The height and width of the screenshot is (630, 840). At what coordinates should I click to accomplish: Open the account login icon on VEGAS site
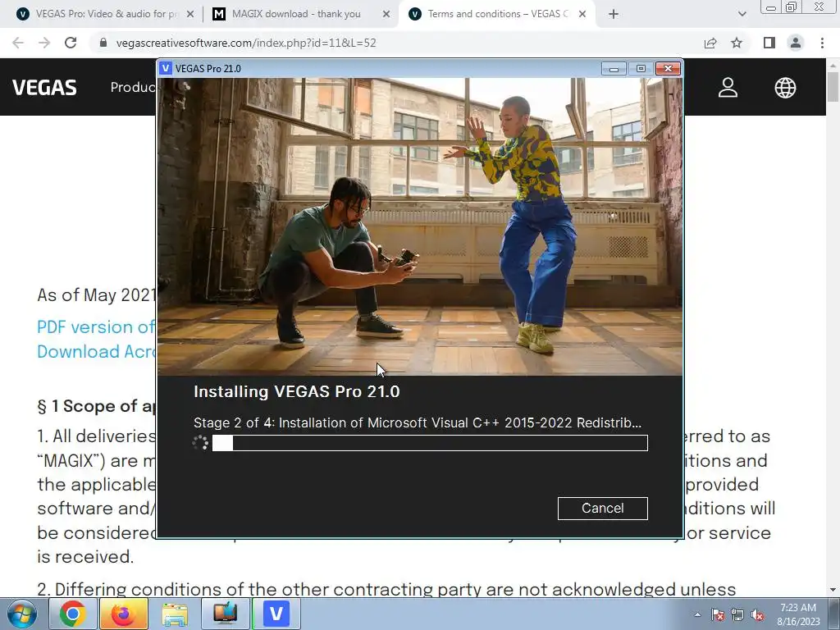coord(728,87)
